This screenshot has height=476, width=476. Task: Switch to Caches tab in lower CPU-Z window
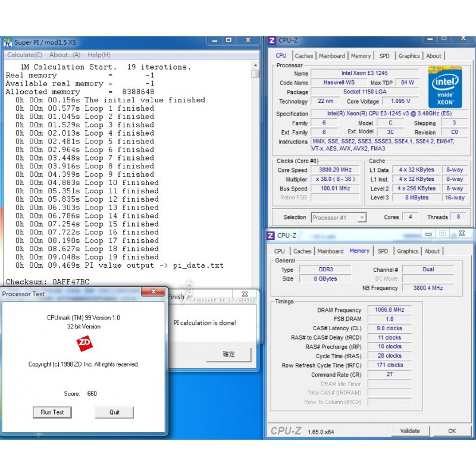302,251
